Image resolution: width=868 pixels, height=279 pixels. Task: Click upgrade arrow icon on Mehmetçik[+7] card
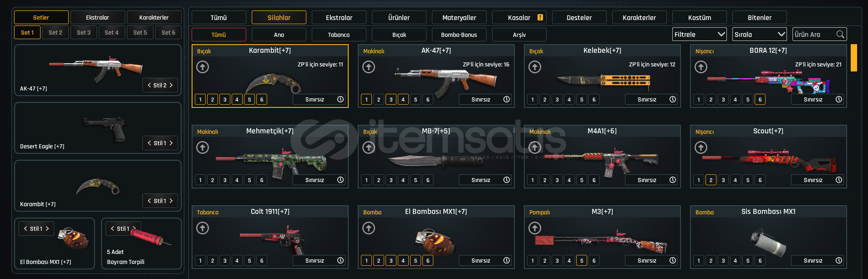[x=203, y=147]
